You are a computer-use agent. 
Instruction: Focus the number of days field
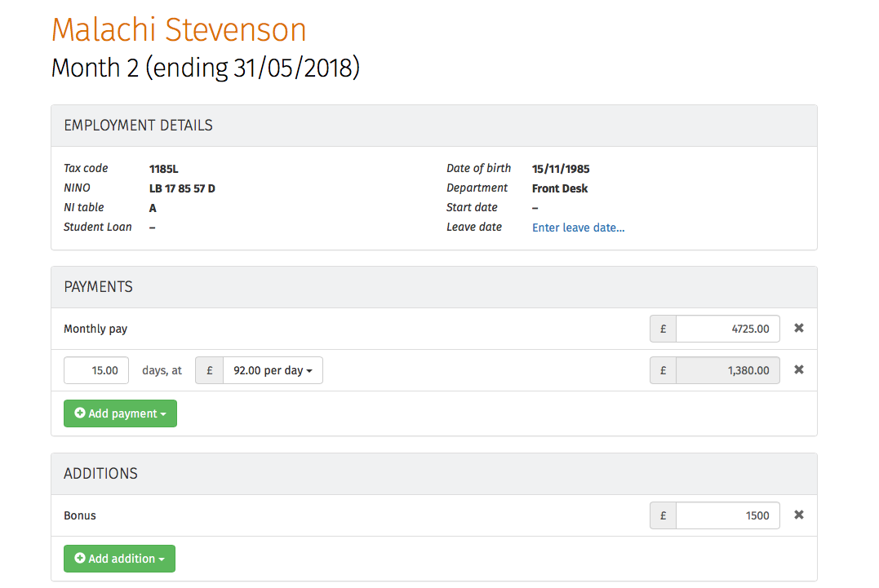pos(96,370)
